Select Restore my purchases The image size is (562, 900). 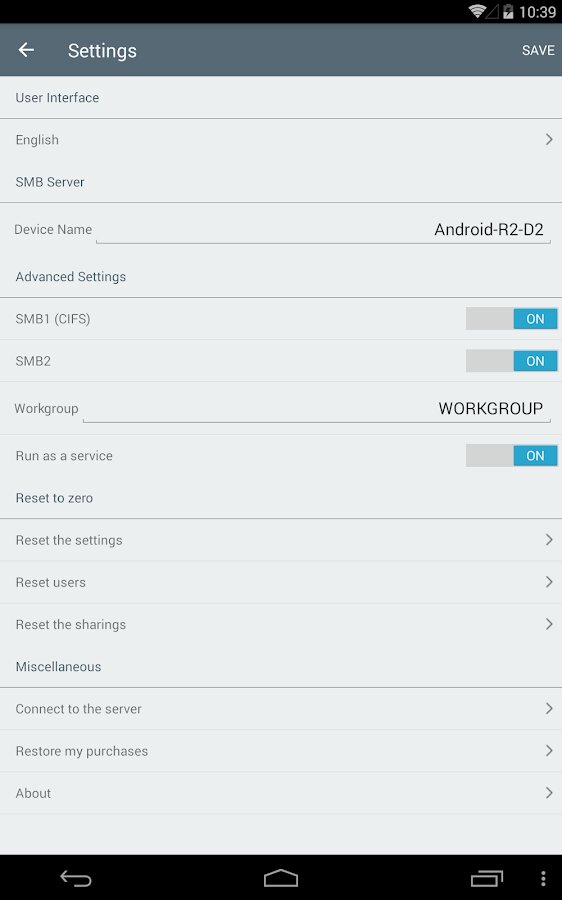[281, 751]
